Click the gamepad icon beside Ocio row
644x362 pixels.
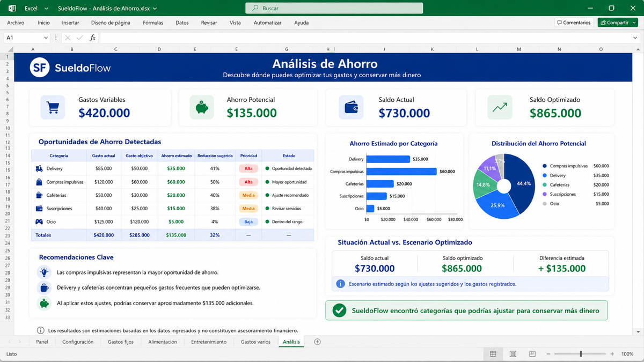coord(39,221)
